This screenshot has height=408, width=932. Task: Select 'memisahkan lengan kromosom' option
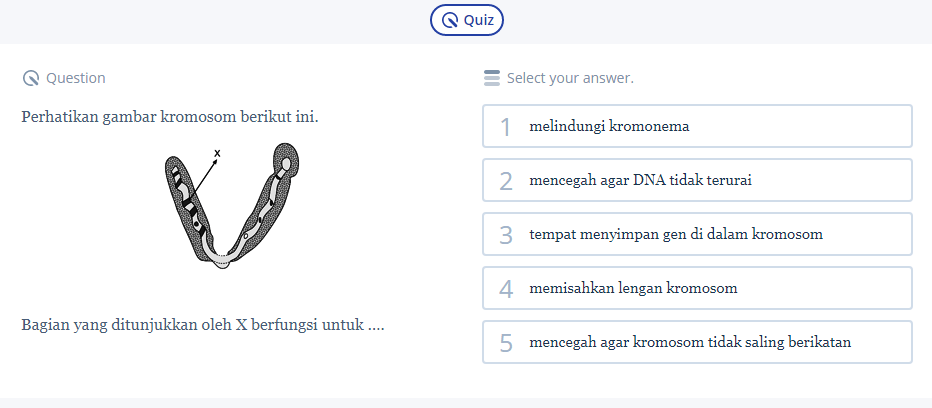(x=633, y=289)
